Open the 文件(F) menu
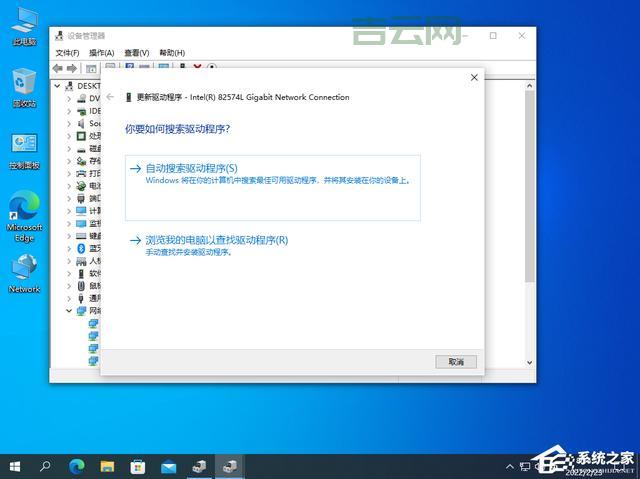Image resolution: width=640 pixels, height=479 pixels. pyautogui.click(x=67, y=53)
